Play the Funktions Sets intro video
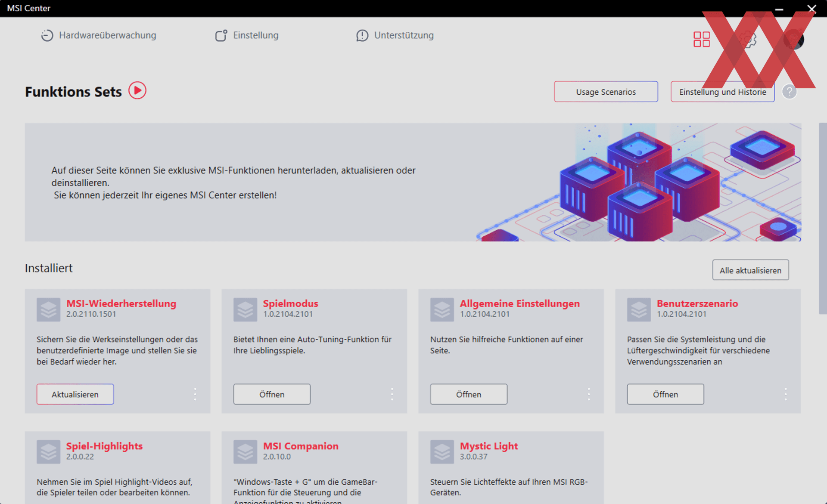Screen dimensions: 827x504 [x=137, y=90]
